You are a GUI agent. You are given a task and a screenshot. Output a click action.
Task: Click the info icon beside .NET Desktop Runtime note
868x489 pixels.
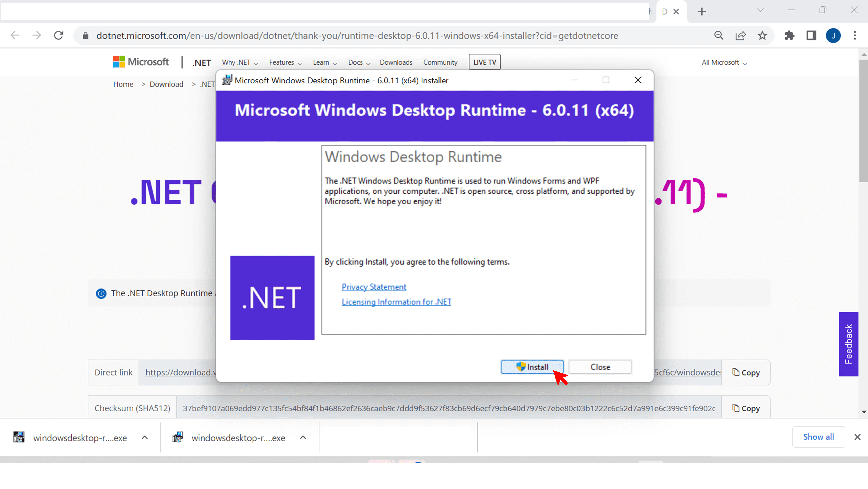[101, 293]
